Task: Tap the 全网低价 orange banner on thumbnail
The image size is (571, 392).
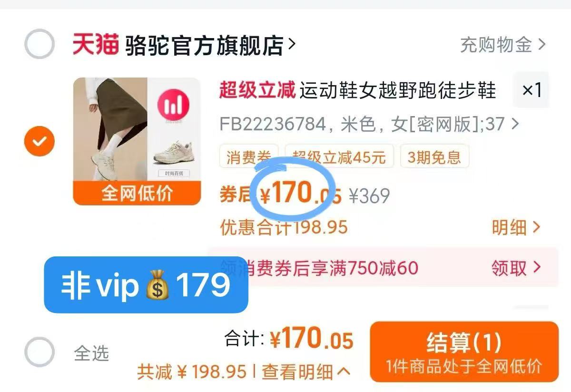Action: tap(137, 193)
